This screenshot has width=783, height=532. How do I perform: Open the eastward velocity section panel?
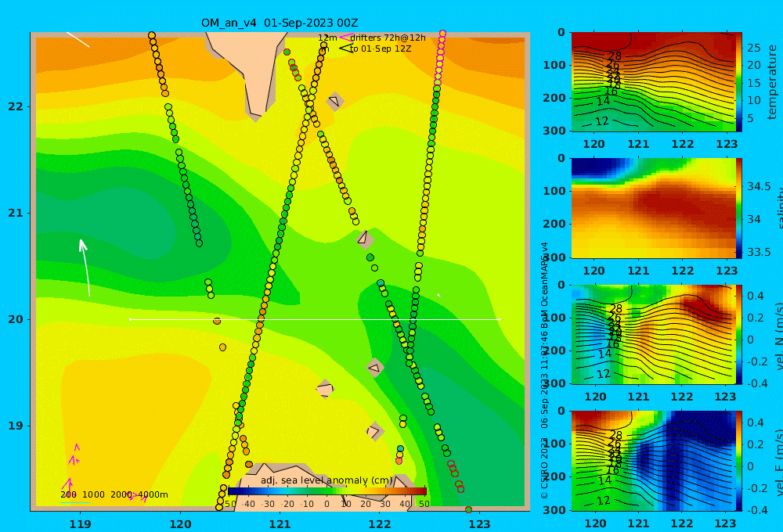pyautogui.click(x=653, y=461)
